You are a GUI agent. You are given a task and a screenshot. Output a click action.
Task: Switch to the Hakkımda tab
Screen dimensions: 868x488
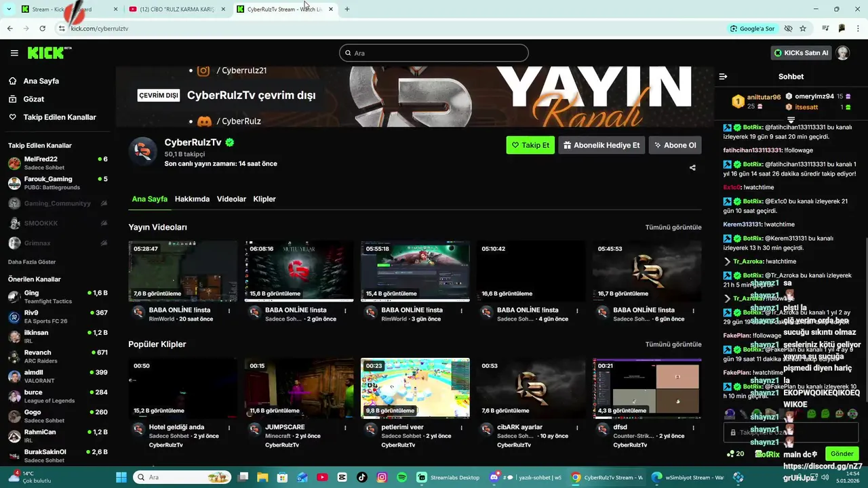coord(192,199)
